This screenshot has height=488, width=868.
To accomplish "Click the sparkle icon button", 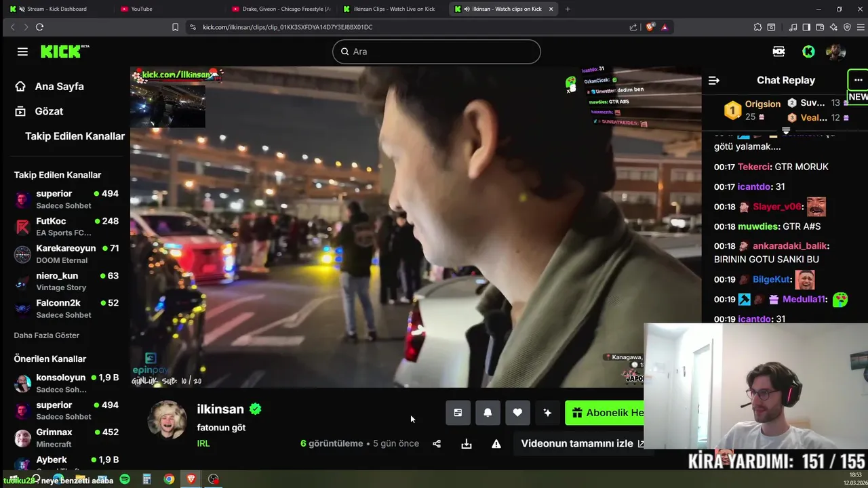I will [547, 413].
